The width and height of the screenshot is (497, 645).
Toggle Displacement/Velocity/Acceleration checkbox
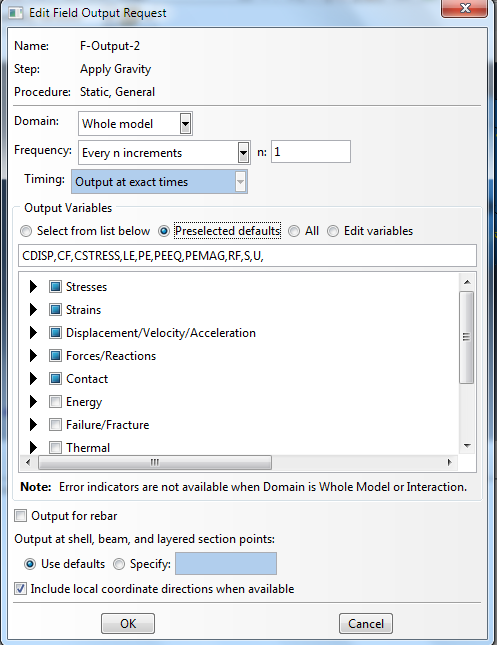pyautogui.click(x=55, y=333)
